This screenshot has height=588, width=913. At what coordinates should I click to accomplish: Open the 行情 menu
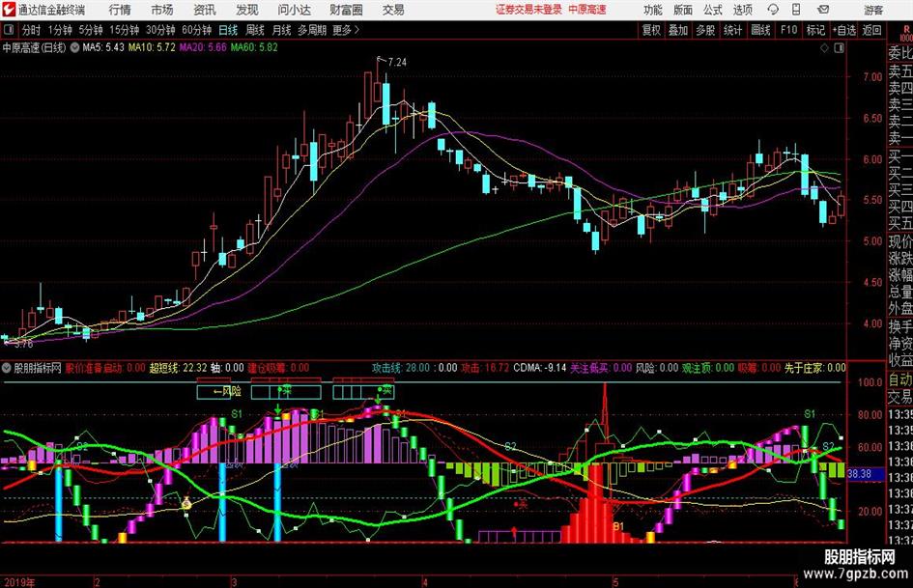(120, 10)
